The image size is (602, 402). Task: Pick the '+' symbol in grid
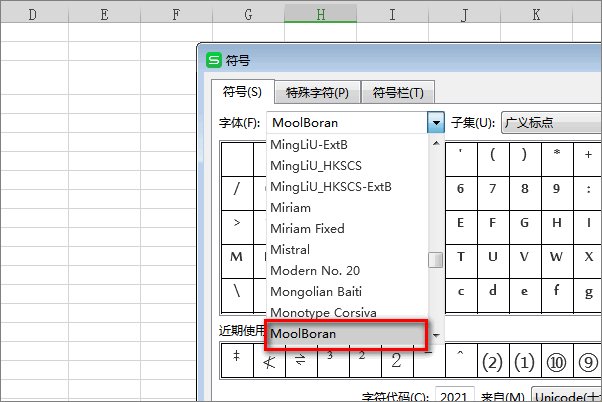coord(588,159)
